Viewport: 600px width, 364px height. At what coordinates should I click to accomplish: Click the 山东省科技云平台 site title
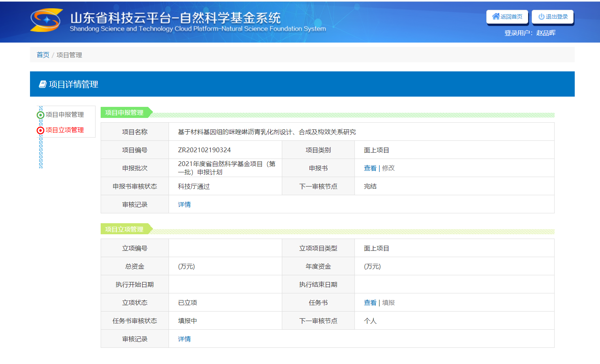pyautogui.click(x=175, y=17)
